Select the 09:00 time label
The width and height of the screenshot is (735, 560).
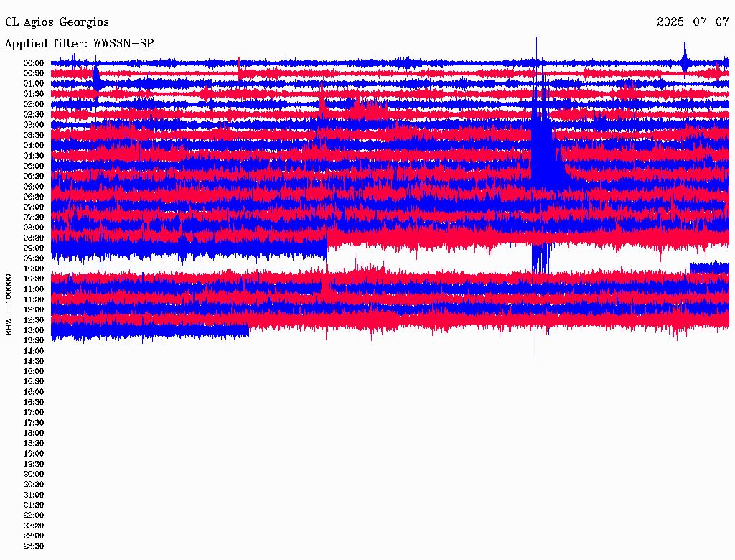point(34,248)
